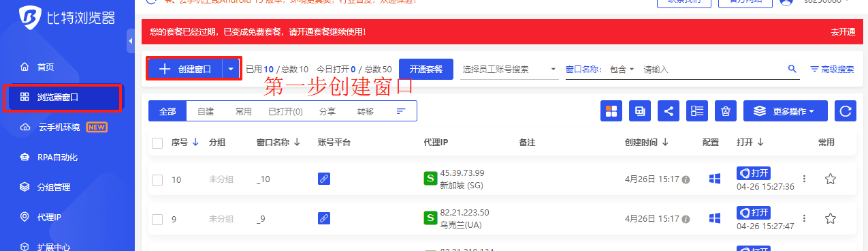Check the checkbox for window 10
868x251 pixels.
157,179
